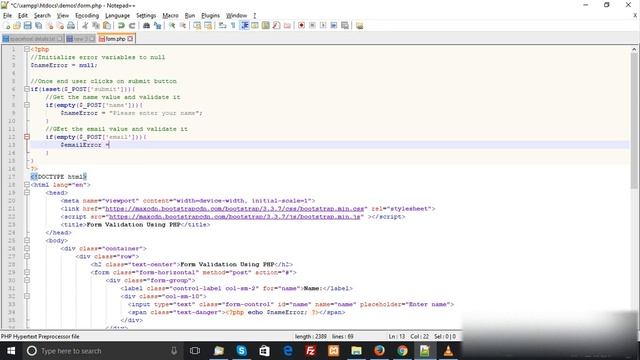This screenshot has height=360, width=640.
Task: Open FileZilla from the taskbar
Action: [311, 351]
